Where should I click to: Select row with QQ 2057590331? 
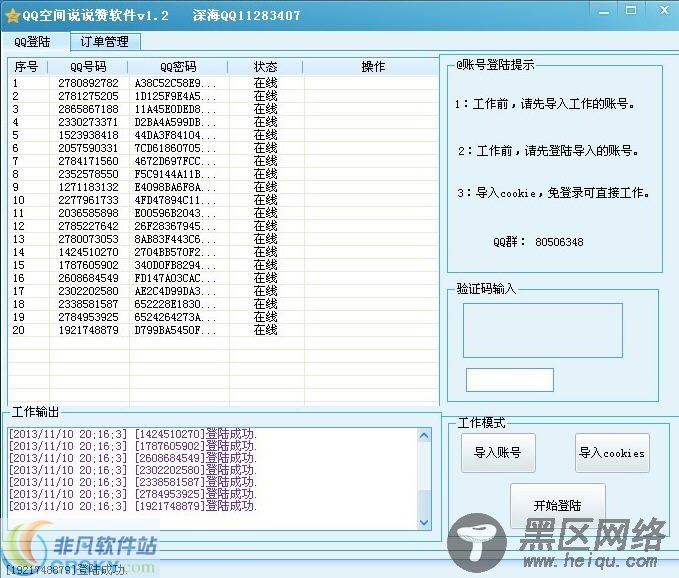223,148
